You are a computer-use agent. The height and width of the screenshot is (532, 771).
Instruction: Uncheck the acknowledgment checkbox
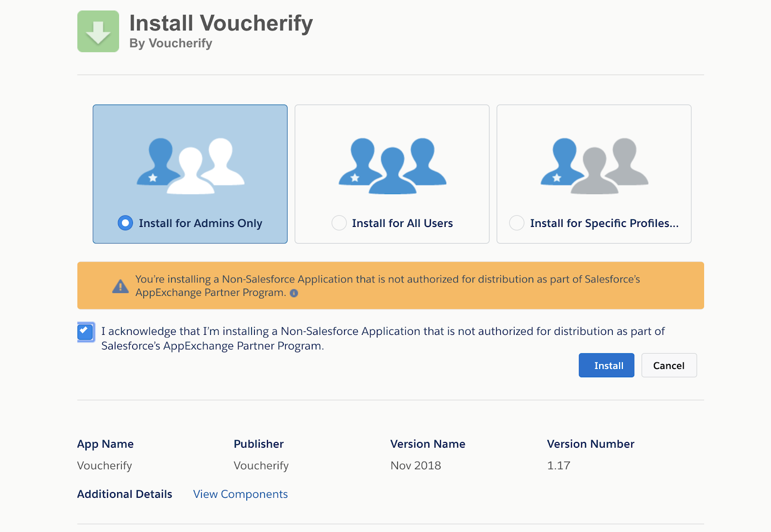click(x=86, y=332)
